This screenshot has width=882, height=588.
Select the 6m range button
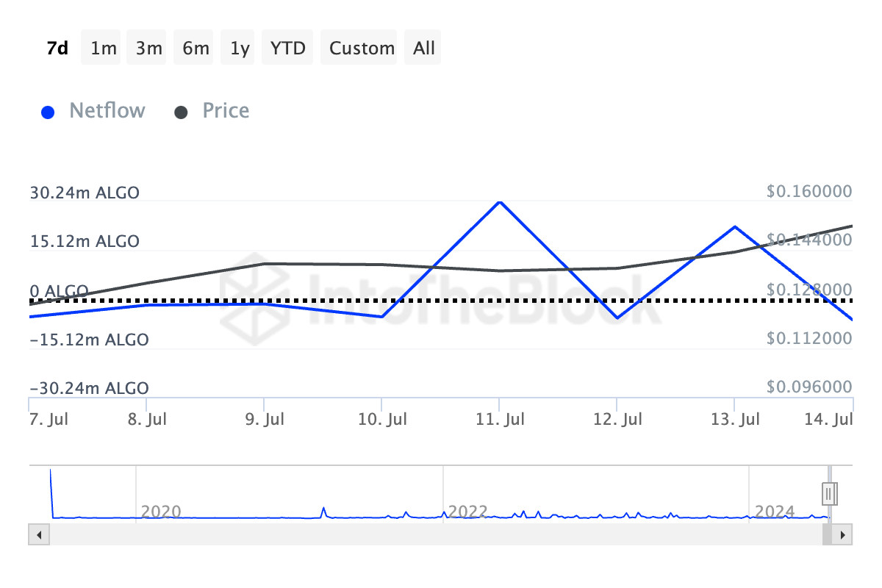point(196,49)
